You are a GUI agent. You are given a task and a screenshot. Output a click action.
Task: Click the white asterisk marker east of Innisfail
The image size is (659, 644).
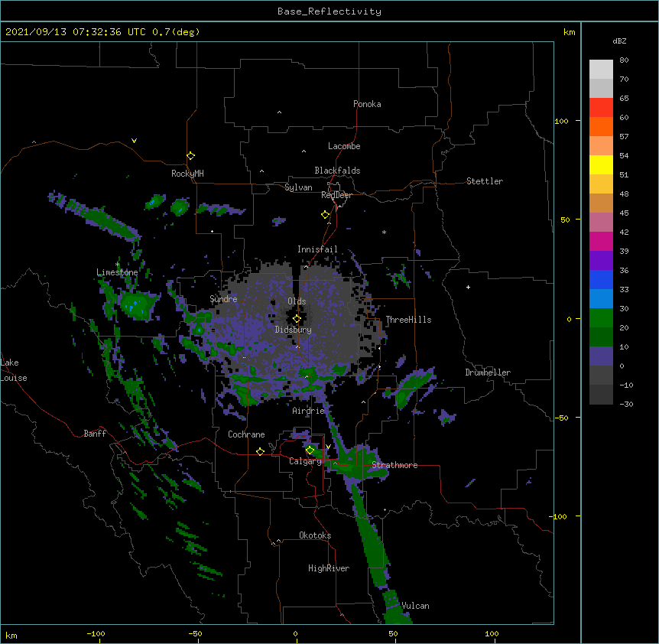click(384, 232)
